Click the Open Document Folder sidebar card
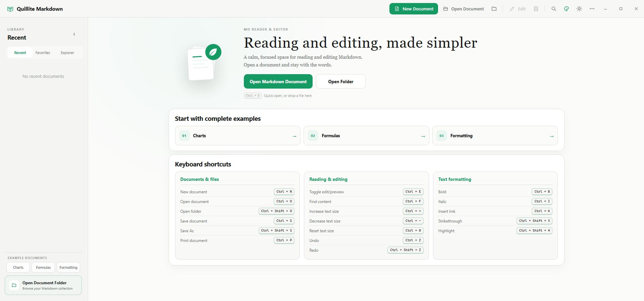Image resolution: width=644 pixels, height=301 pixels. tap(43, 285)
